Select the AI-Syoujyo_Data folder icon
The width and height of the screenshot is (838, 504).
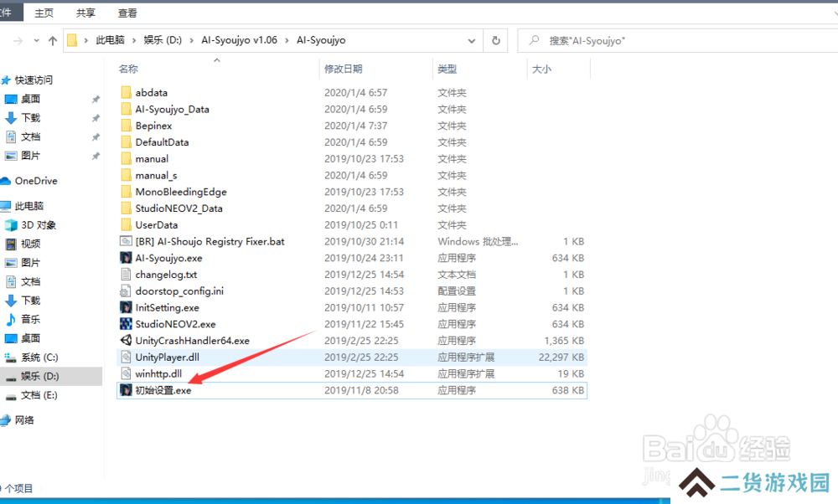pyautogui.click(x=127, y=109)
